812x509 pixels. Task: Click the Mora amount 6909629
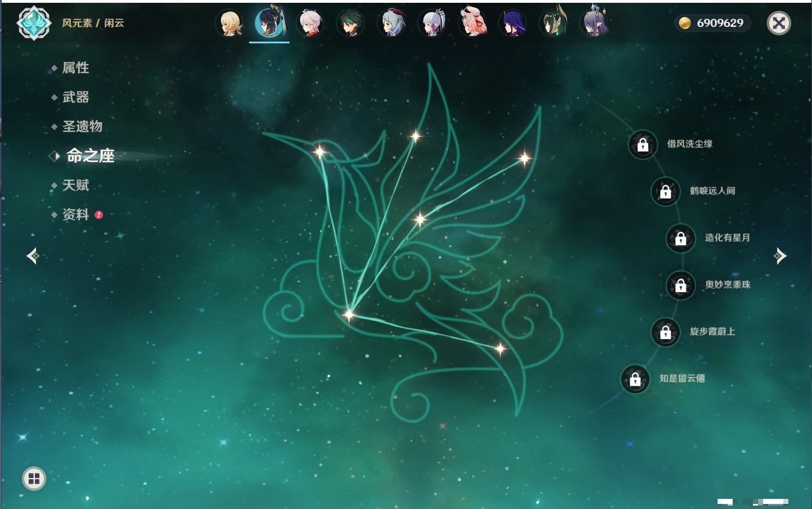point(720,23)
